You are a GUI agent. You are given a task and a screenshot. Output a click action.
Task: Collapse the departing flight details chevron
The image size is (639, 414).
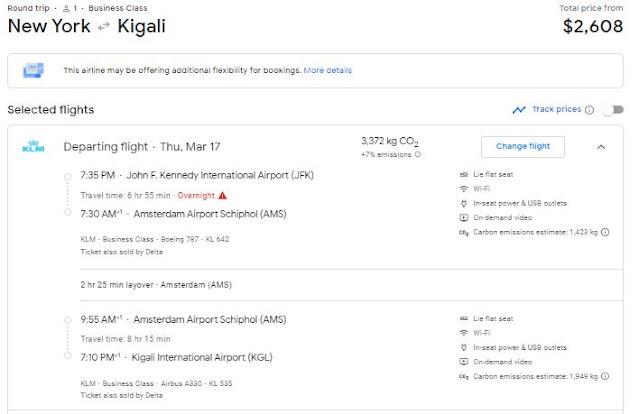pyautogui.click(x=601, y=147)
